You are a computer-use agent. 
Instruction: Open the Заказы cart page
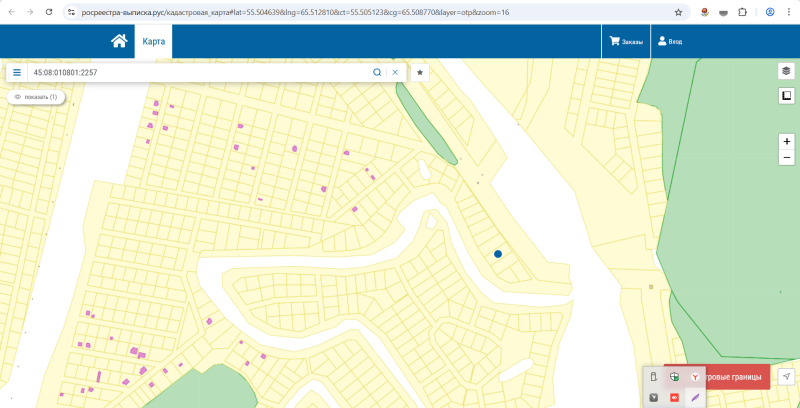(626, 42)
